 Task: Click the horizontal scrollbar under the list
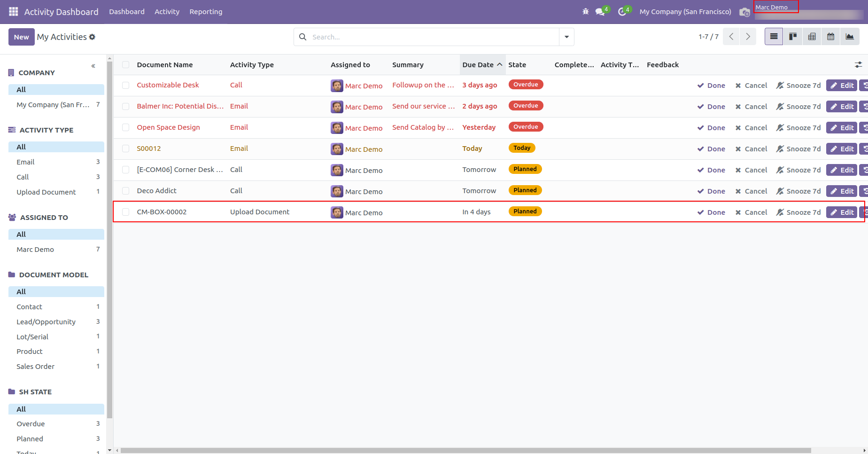465,450
